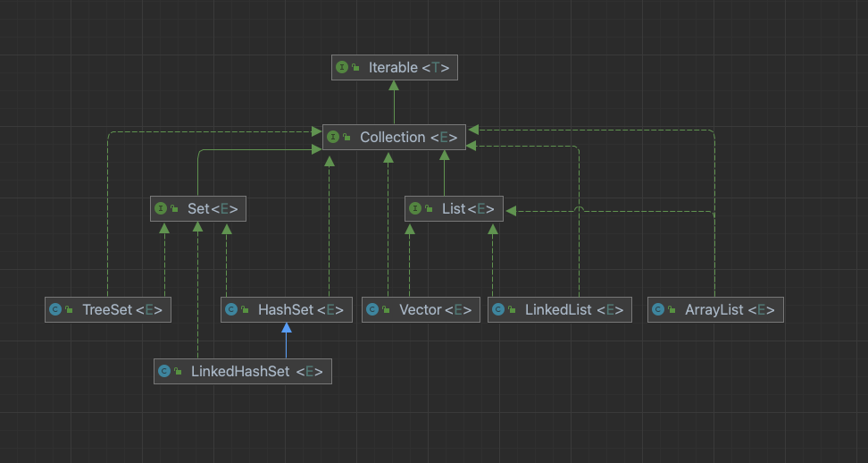Click the class icon on HashSet node

[231, 309]
